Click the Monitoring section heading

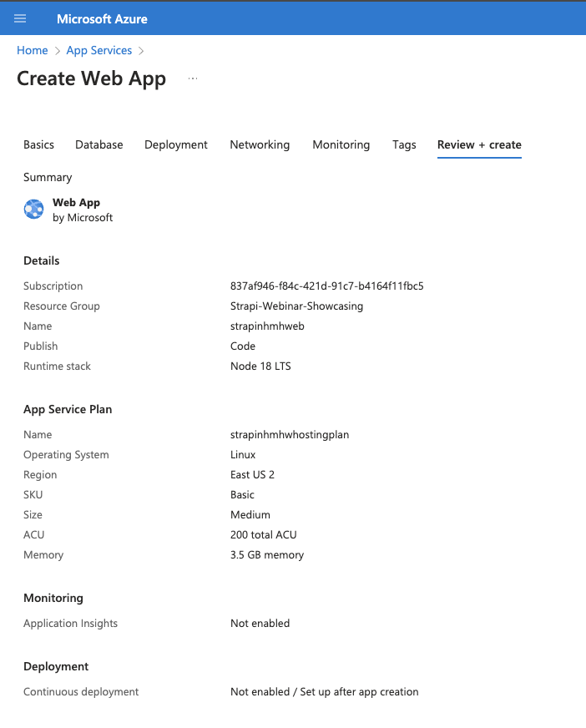click(53, 598)
